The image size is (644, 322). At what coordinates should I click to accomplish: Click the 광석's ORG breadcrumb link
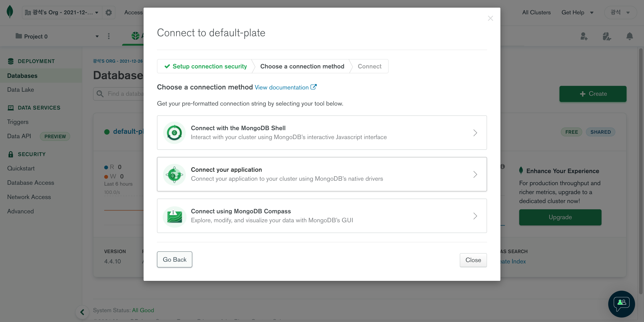[x=118, y=61]
